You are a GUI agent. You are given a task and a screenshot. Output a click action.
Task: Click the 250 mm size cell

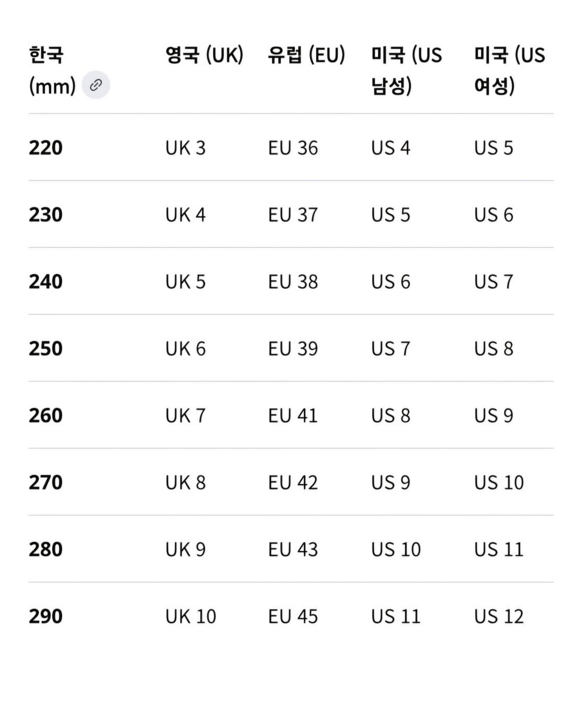tap(45, 348)
